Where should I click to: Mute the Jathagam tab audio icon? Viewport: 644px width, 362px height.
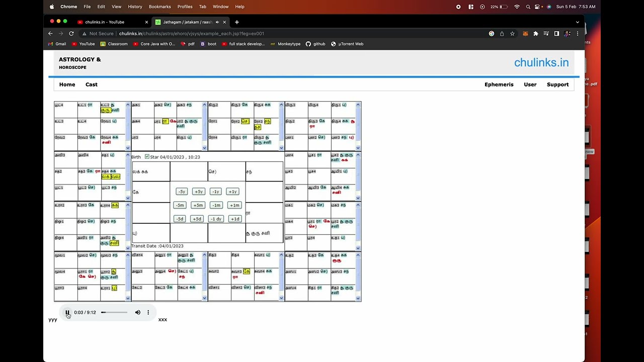click(x=217, y=22)
